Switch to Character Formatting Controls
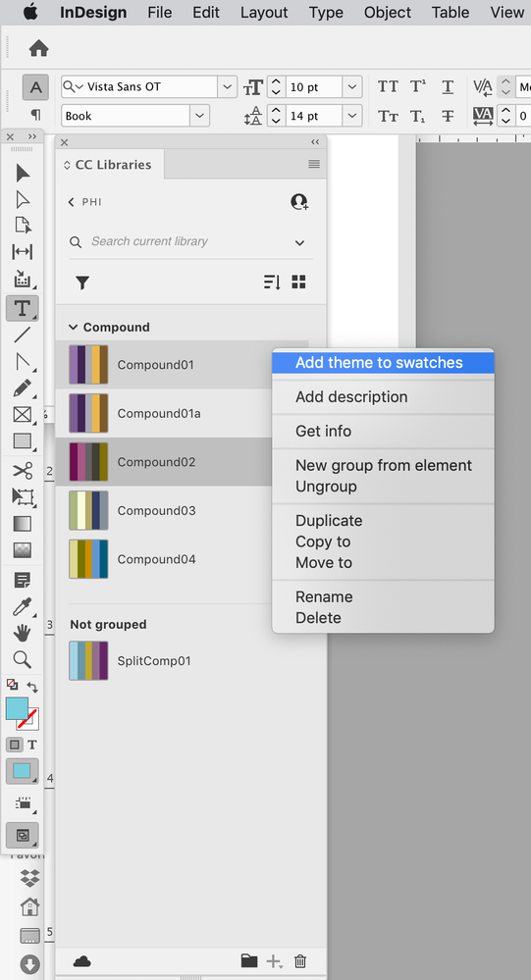 [35, 87]
